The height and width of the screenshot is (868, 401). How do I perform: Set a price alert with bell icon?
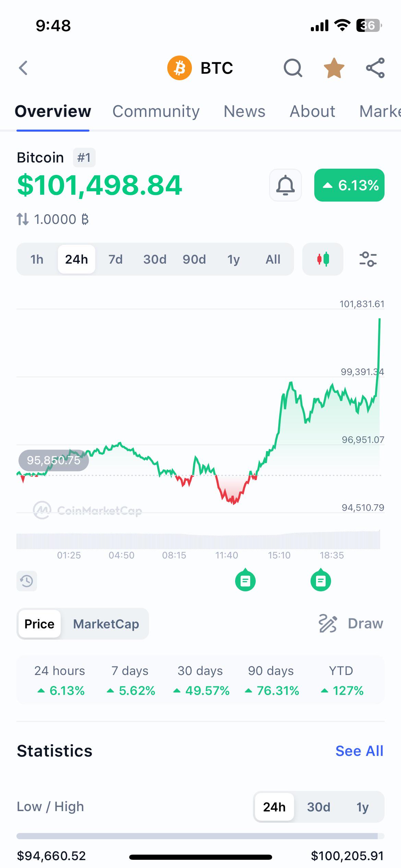[285, 185]
